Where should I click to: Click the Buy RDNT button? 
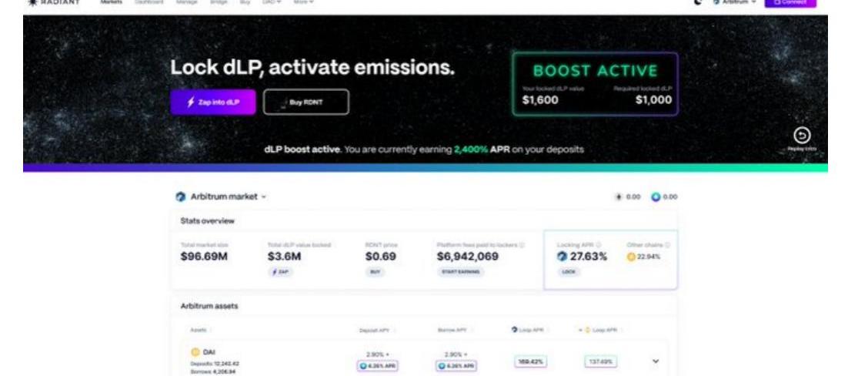tap(305, 102)
